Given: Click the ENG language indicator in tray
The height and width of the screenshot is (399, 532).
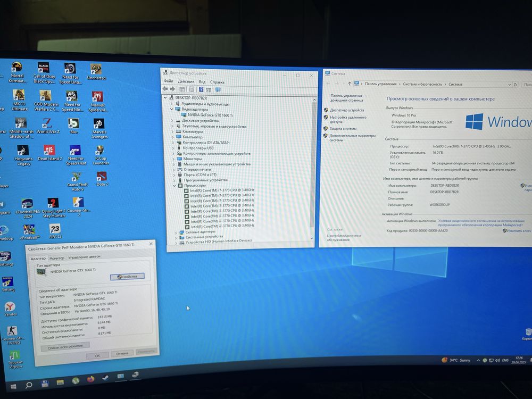Looking at the screenshot, I should pos(505,360).
